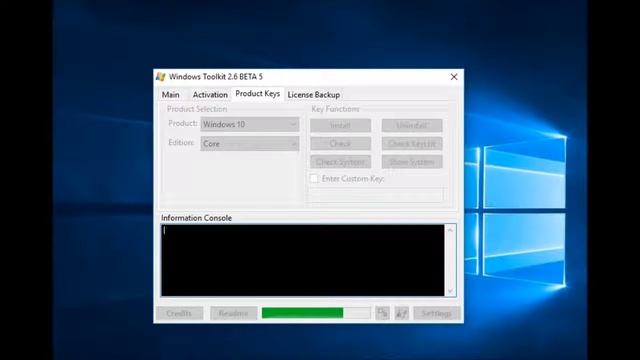
Task: Click the green progress bar
Action: (316, 313)
